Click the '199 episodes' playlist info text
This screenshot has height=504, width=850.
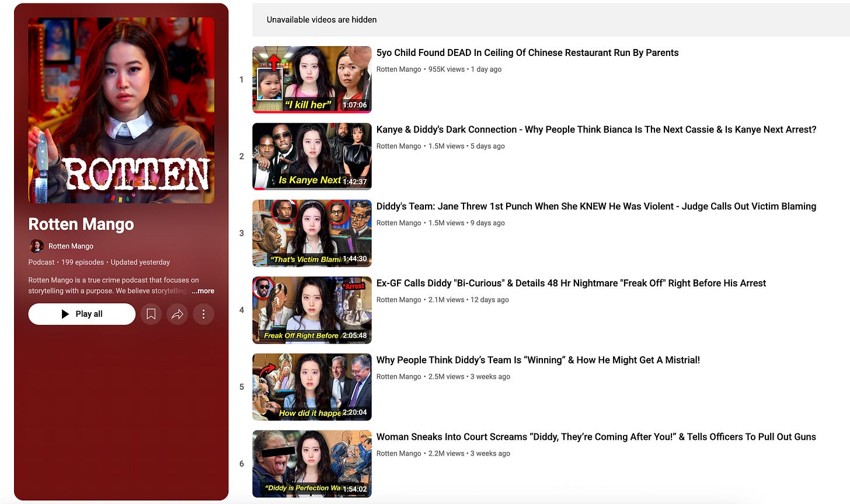tap(82, 262)
